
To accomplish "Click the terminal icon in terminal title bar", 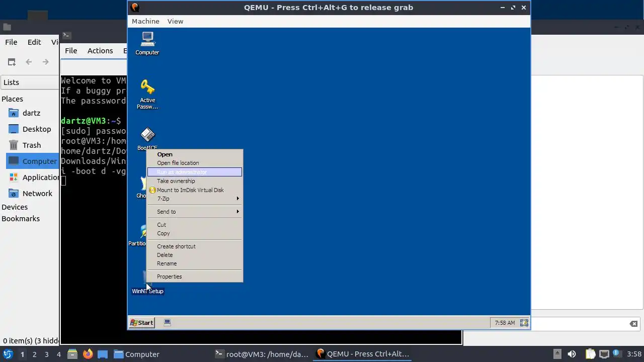I will 67,36.
